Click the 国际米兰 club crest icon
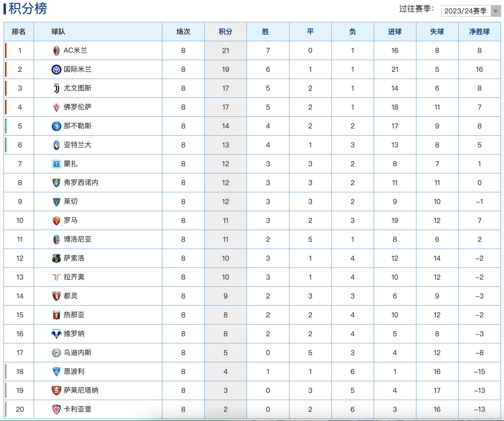 click(x=56, y=69)
